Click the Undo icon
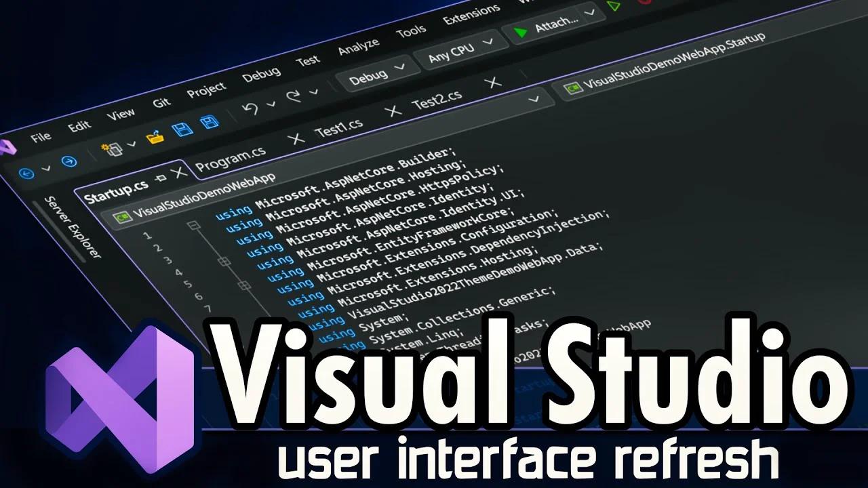The image size is (868, 488). click(251, 107)
